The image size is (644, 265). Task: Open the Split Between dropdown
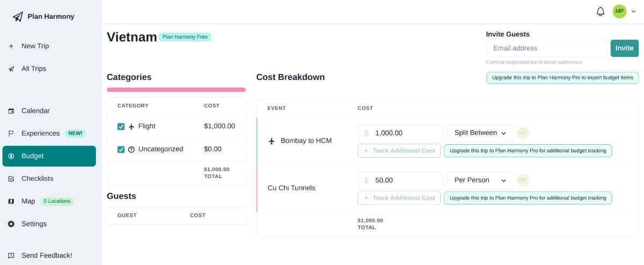coord(479,133)
